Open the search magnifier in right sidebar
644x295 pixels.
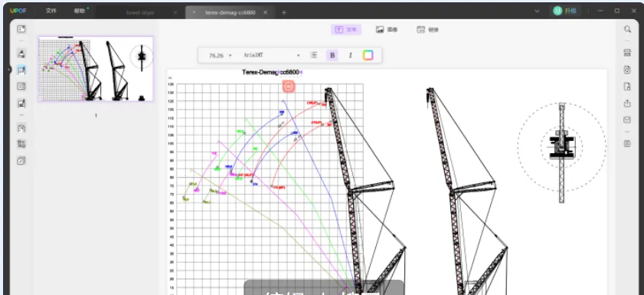coord(627,29)
